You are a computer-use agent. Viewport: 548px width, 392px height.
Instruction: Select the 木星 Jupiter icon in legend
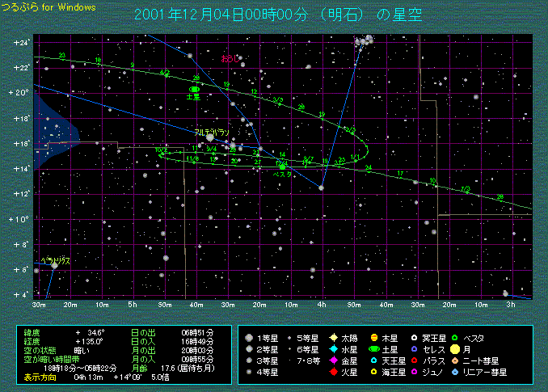[374, 338]
